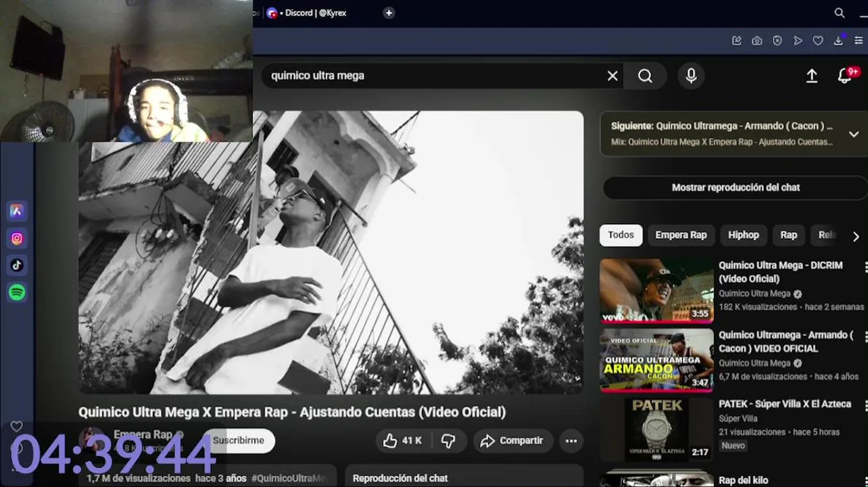Click the YouTube search magnifier button
Screen dimensions: 868x487
pyautogui.click(x=646, y=76)
